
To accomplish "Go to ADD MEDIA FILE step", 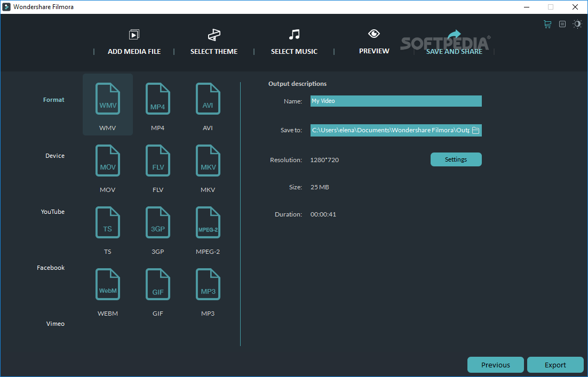I will pyautogui.click(x=134, y=51).
